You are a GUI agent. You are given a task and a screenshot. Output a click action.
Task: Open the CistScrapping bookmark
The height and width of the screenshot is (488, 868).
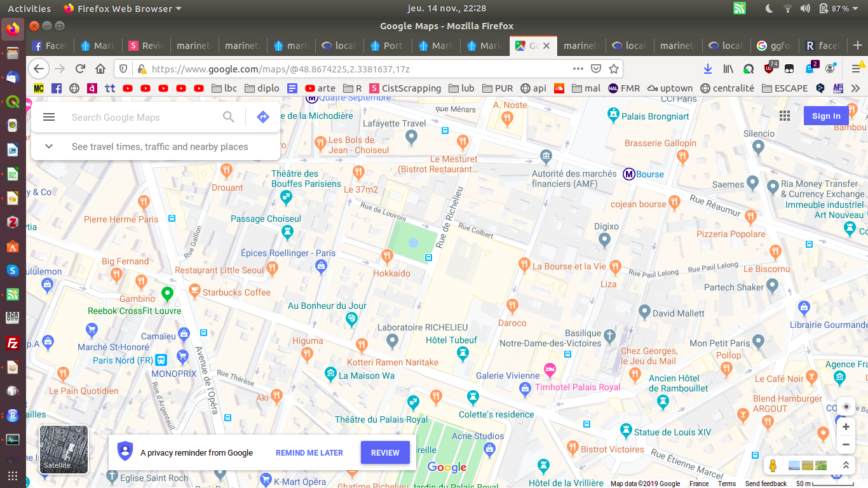point(405,88)
